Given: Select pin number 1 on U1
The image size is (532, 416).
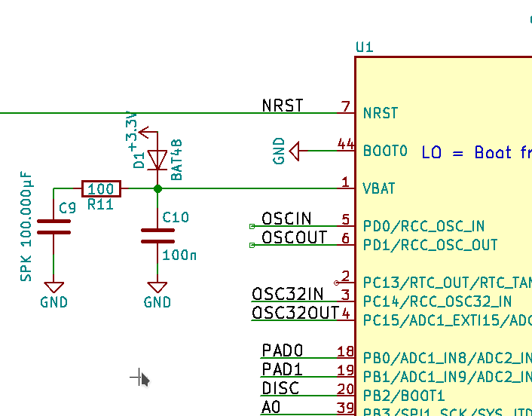Looking at the screenshot, I should click(346, 182).
